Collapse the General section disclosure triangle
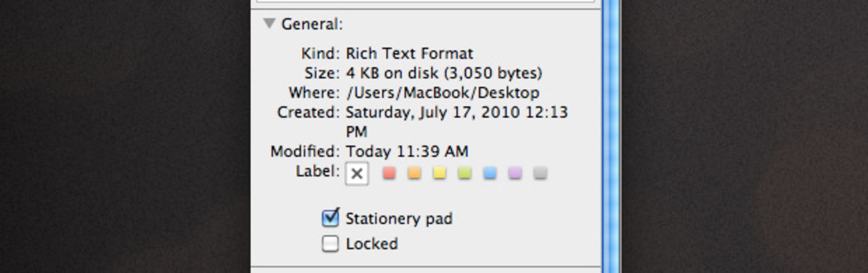The image size is (868, 273). point(269,23)
